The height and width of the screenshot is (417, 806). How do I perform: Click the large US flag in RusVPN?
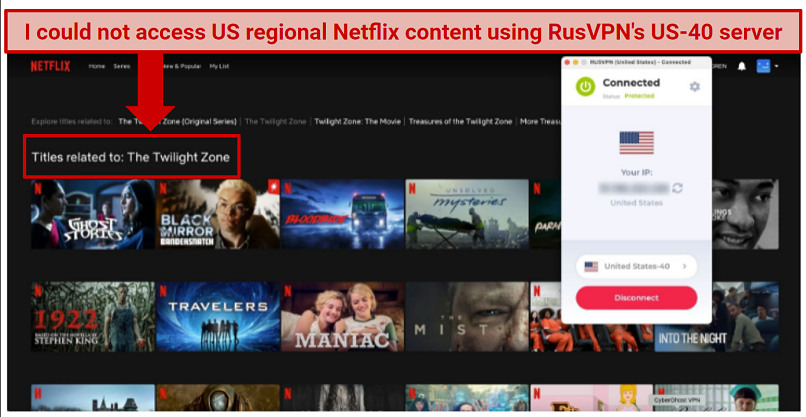636,142
